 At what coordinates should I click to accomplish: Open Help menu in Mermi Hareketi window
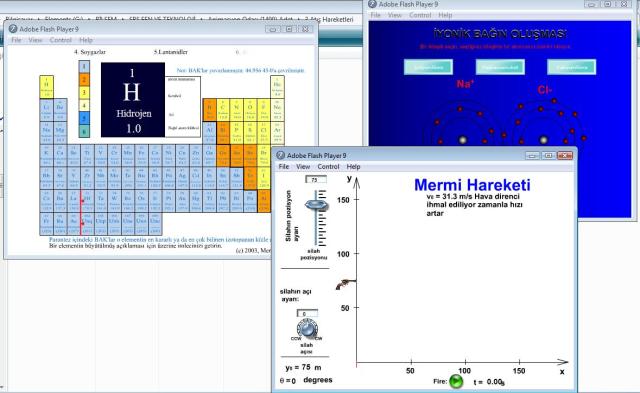(353, 167)
